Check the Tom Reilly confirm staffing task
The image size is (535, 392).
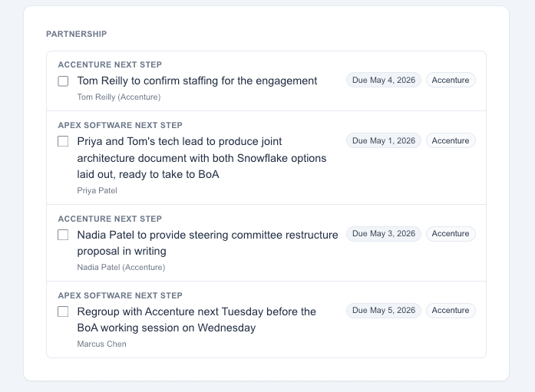(x=63, y=81)
